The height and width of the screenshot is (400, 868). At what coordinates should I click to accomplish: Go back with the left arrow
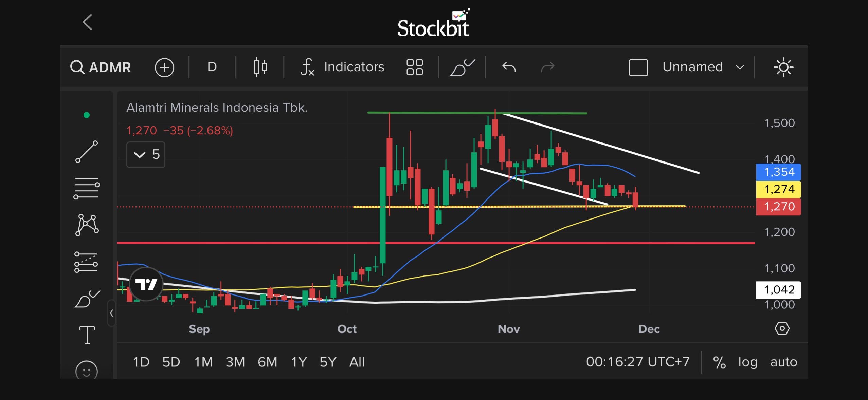click(x=88, y=22)
